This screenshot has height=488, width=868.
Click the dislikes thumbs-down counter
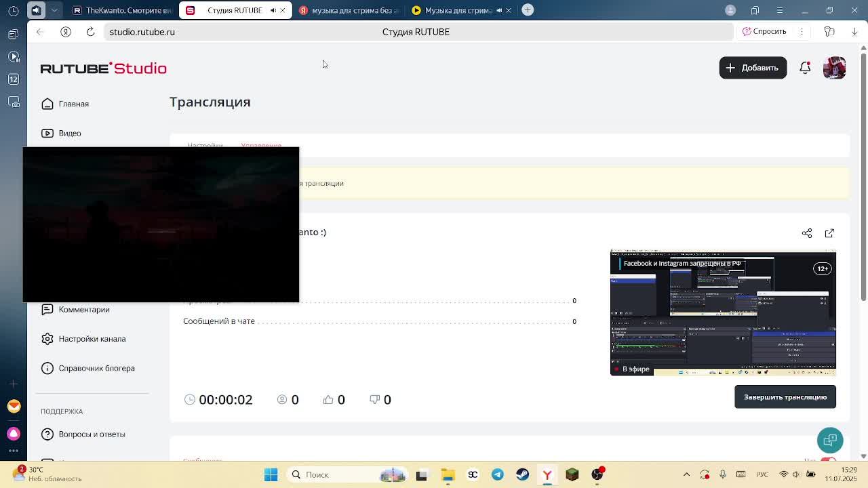[380, 400]
